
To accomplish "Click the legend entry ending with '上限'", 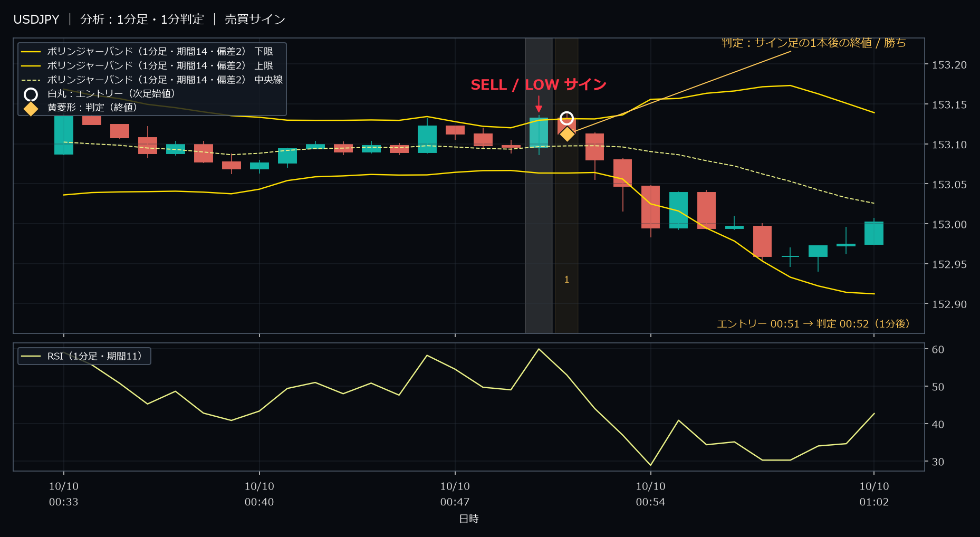I will click(x=147, y=65).
